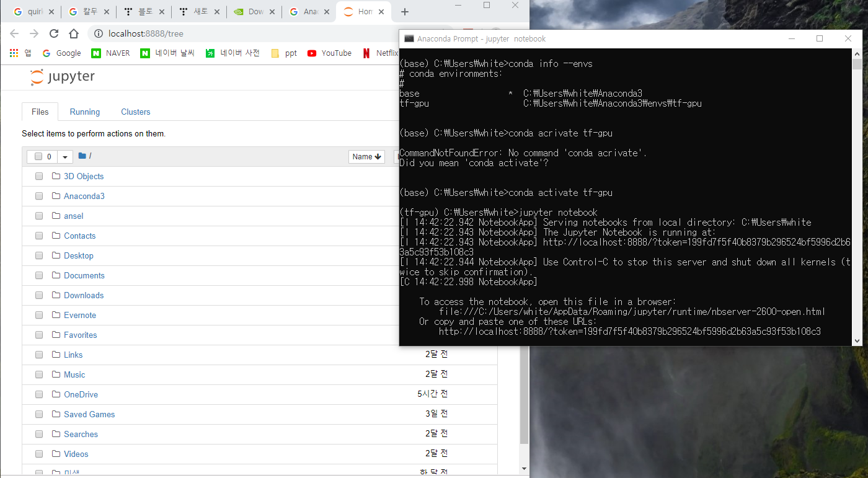Click the folder icon beside Evernote
This screenshot has width=868, height=478.
(56, 315)
